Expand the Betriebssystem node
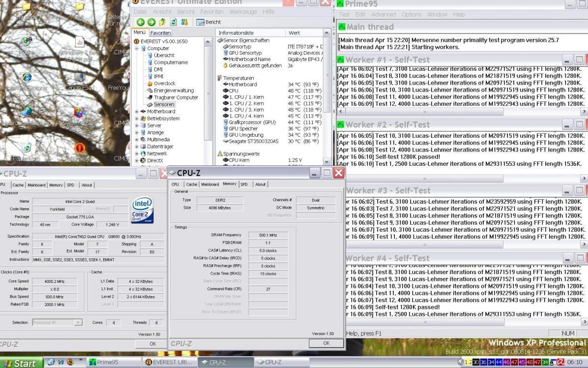The height and width of the screenshot is (368, 588). pos(137,119)
